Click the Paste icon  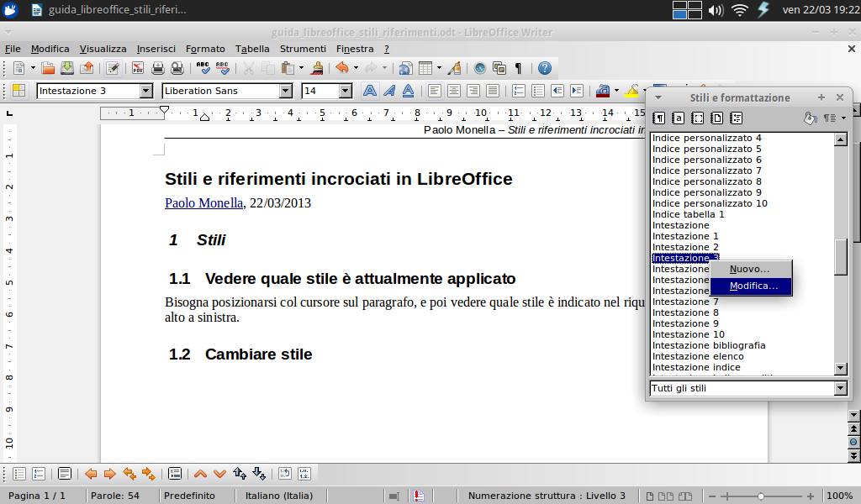click(288, 68)
